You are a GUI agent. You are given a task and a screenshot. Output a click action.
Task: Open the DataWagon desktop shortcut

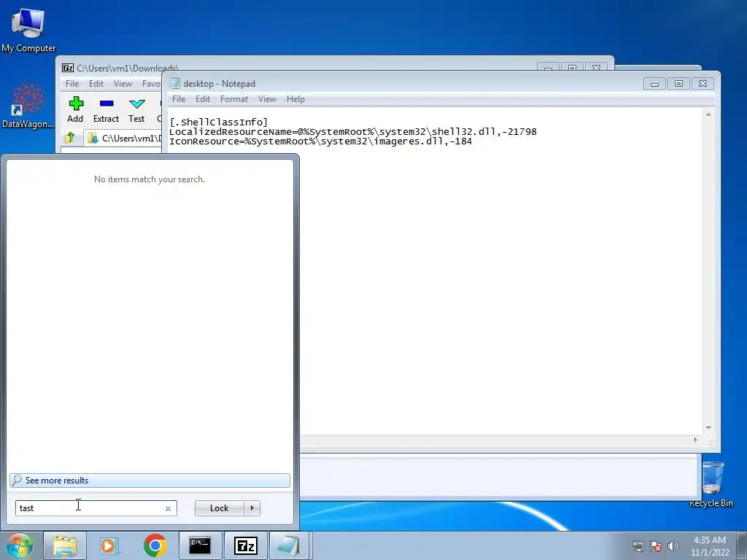(28, 106)
